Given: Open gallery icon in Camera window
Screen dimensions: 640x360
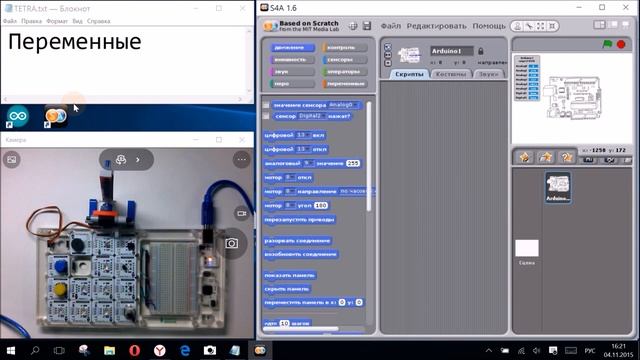Looking at the screenshot, I should [x=12, y=160].
